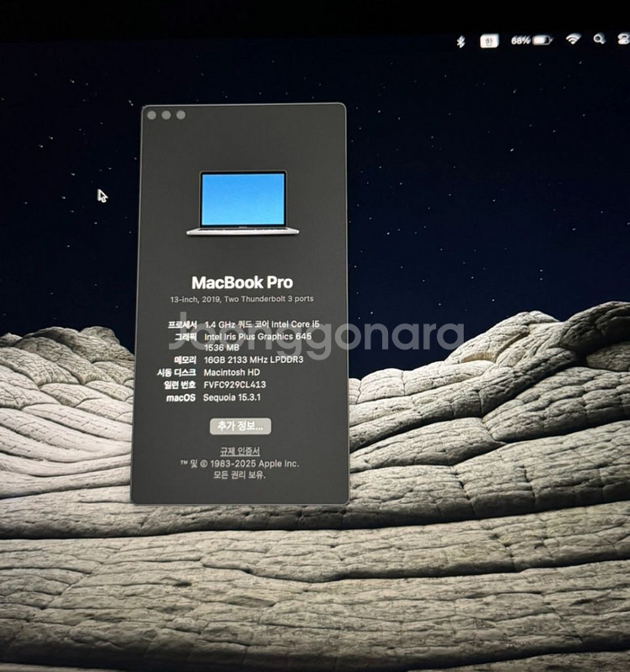Open the 규제 인증서 link
Viewport: 630px width, 672px height.
click(x=240, y=451)
